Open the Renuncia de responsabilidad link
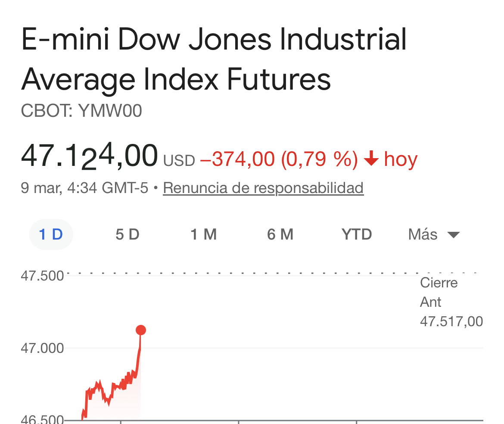 [263, 188]
